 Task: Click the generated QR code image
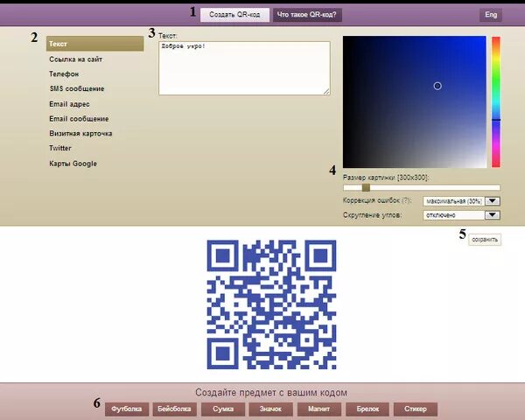click(271, 304)
